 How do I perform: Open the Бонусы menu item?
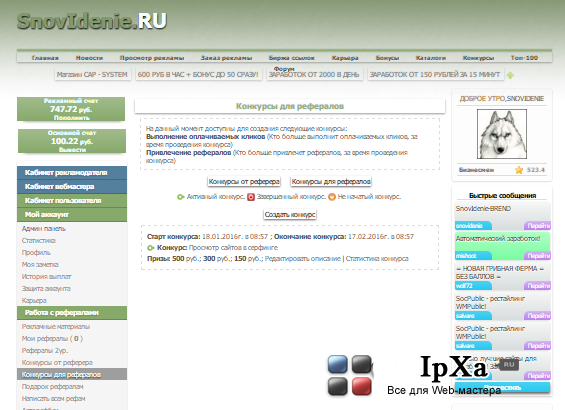coord(387,58)
